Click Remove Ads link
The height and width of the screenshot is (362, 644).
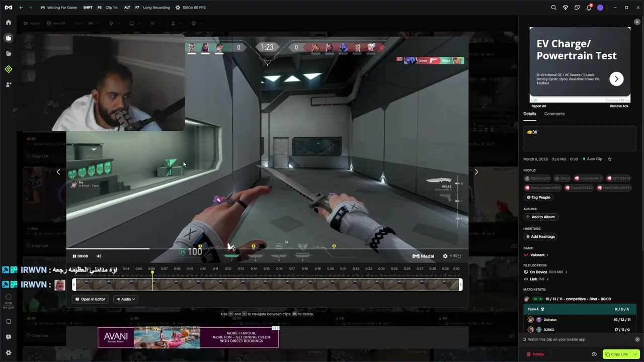tap(619, 106)
